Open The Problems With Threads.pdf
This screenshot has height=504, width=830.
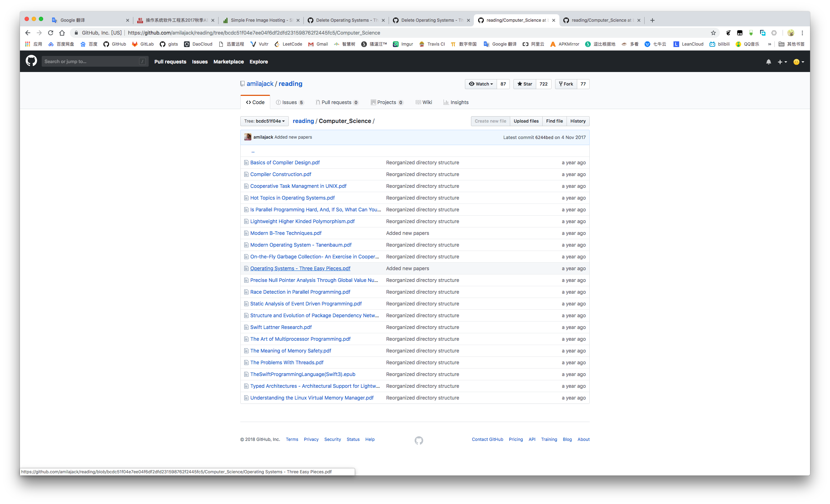pos(287,362)
